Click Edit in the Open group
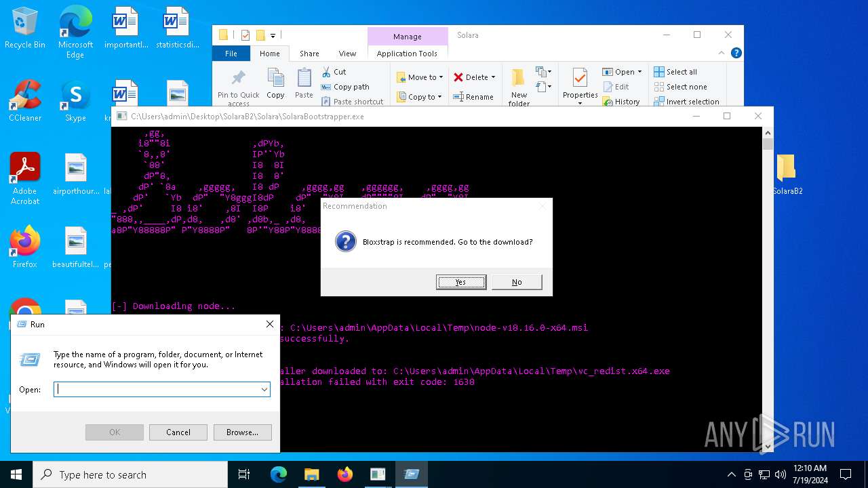868x488 pixels. coord(616,87)
